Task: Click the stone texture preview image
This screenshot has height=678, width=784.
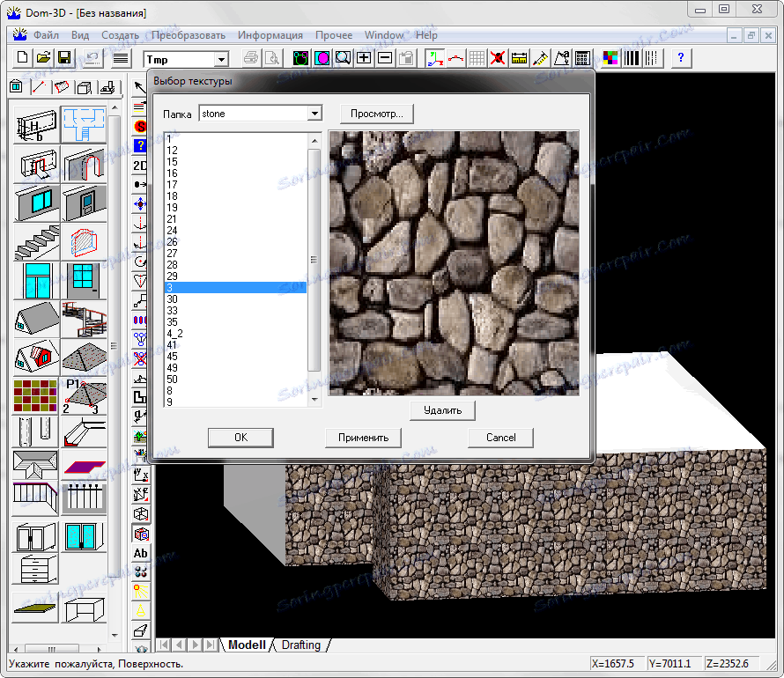Action: click(454, 263)
